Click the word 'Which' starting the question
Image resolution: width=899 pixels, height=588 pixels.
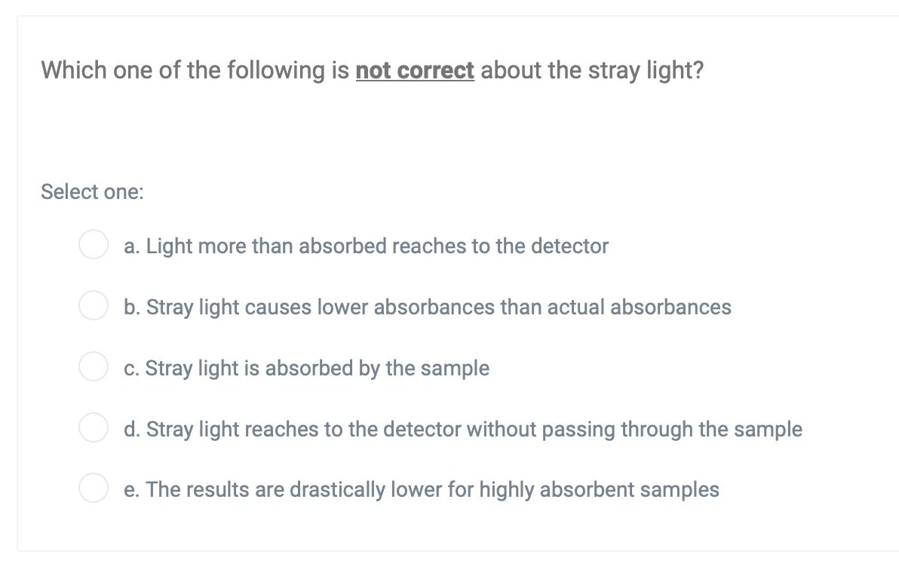point(73,71)
